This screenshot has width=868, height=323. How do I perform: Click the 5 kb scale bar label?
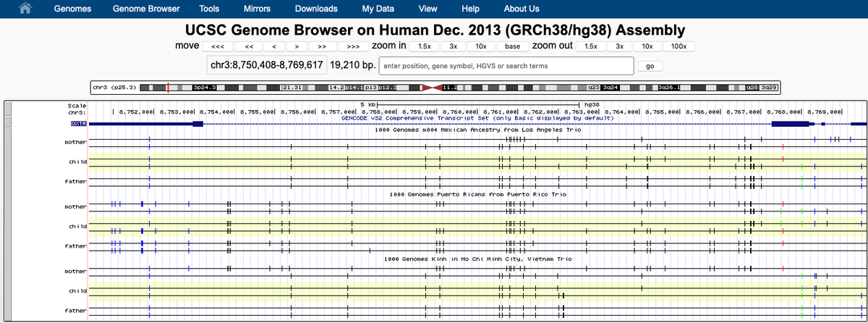(367, 105)
